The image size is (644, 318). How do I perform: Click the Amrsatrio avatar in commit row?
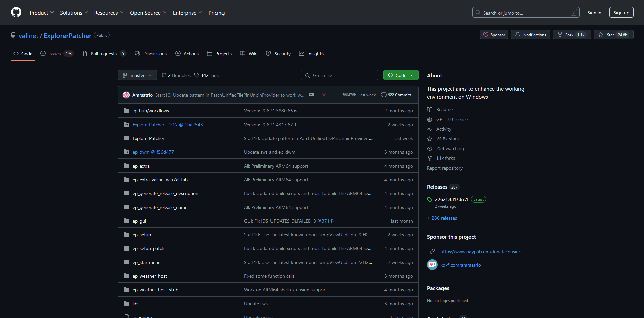(x=126, y=95)
